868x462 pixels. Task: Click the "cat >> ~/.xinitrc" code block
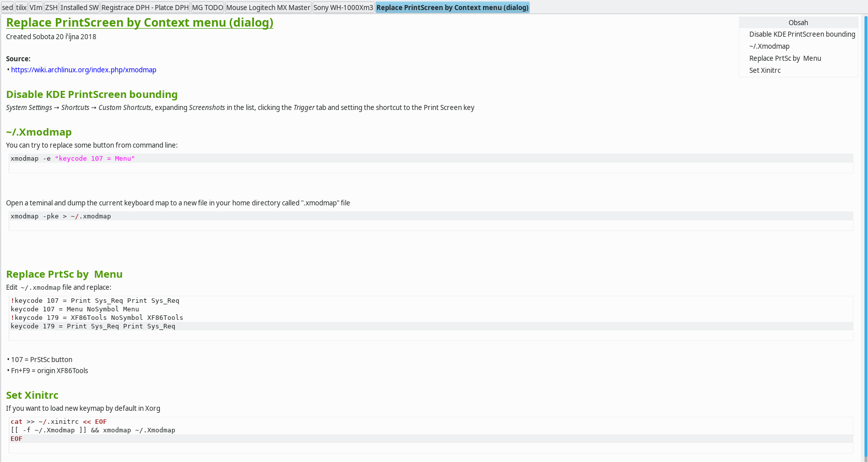point(93,430)
